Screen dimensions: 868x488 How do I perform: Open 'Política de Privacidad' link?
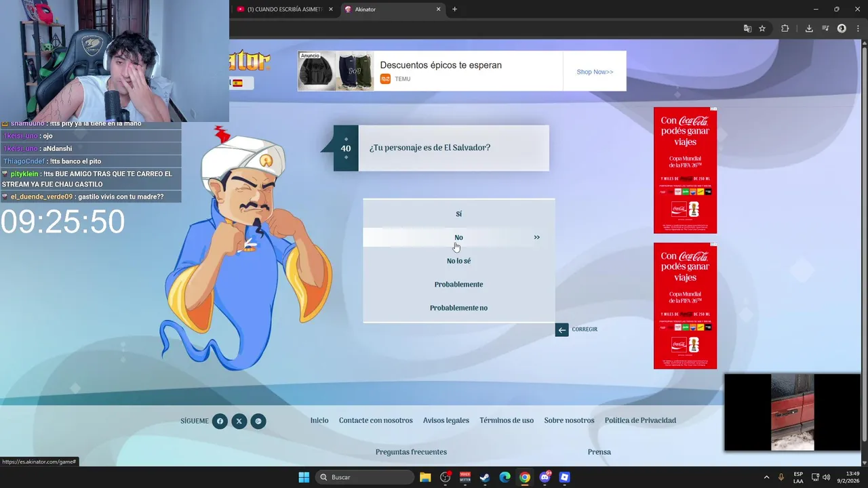pos(640,420)
